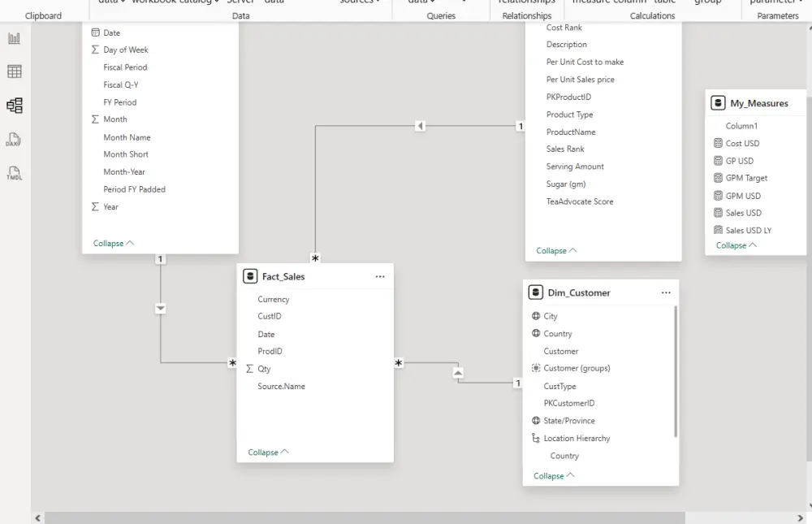Click the calendar icon beside Date field
This screenshot has width=812, height=524.
click(95, 32)
